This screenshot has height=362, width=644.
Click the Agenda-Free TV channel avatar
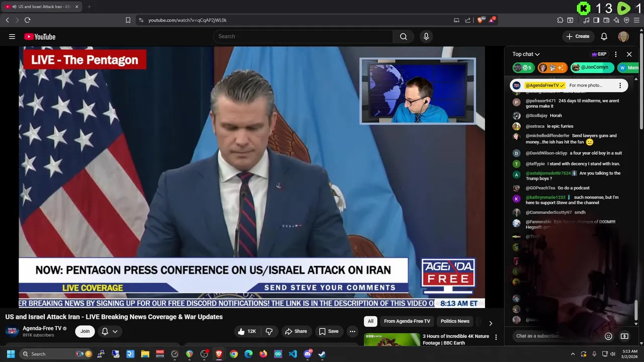pyautogui.click(x=12, y=331)
